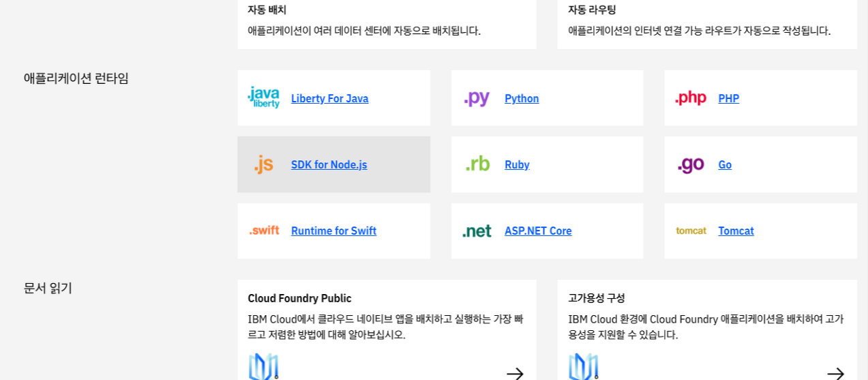The height and width of the screenshot is (380, 868).
Task: Click the 애플리케이션 런타임 section label
Action: (x=76, y=78)
